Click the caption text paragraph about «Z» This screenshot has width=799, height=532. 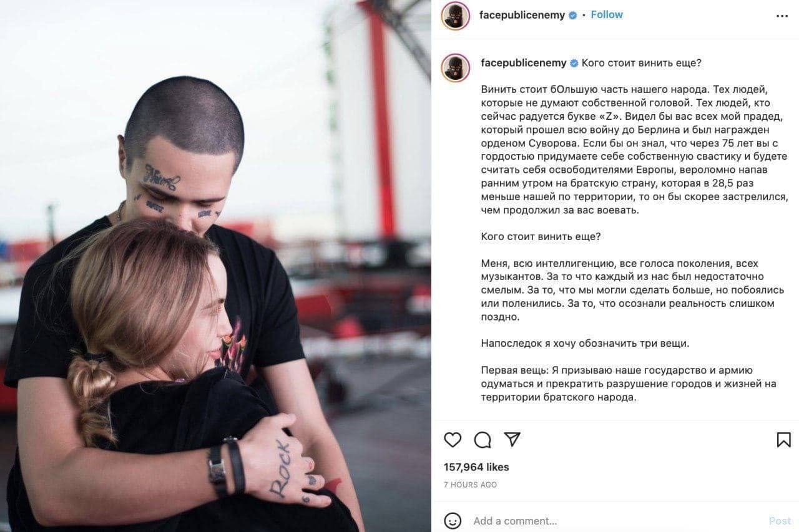(x=634, y=150)
